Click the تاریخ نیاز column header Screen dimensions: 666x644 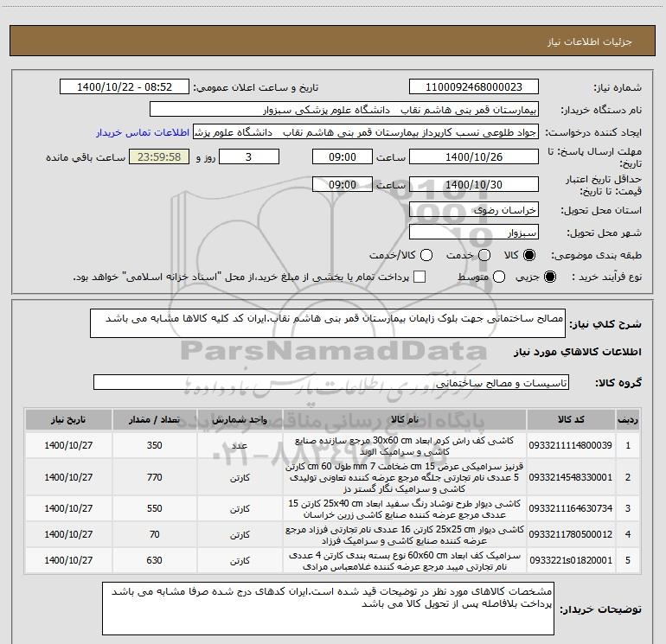pyautogui.click(x=68, y=419)
